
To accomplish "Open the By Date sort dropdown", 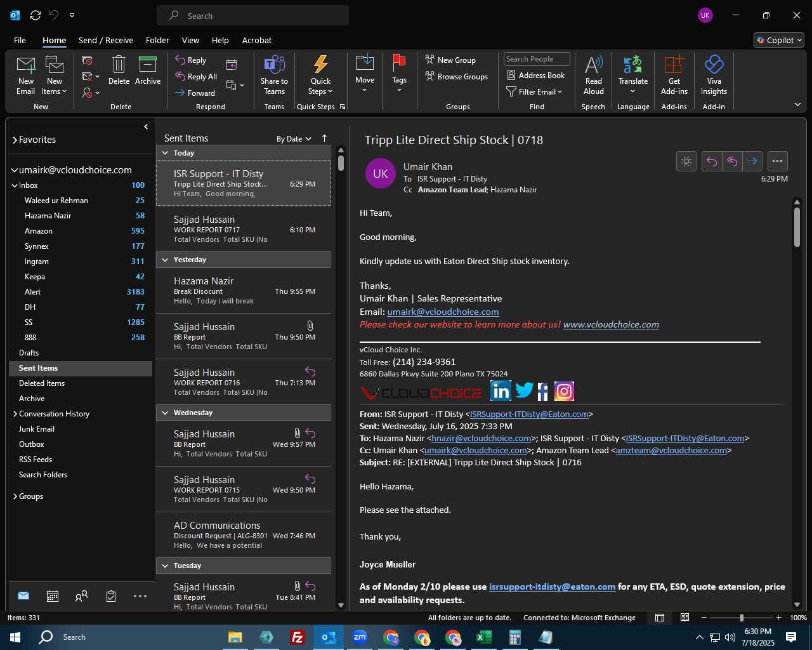I will click(294, 139).
